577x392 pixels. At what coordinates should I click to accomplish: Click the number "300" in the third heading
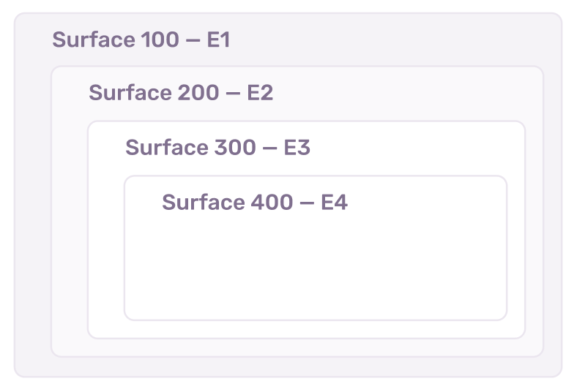click(235, 148)
